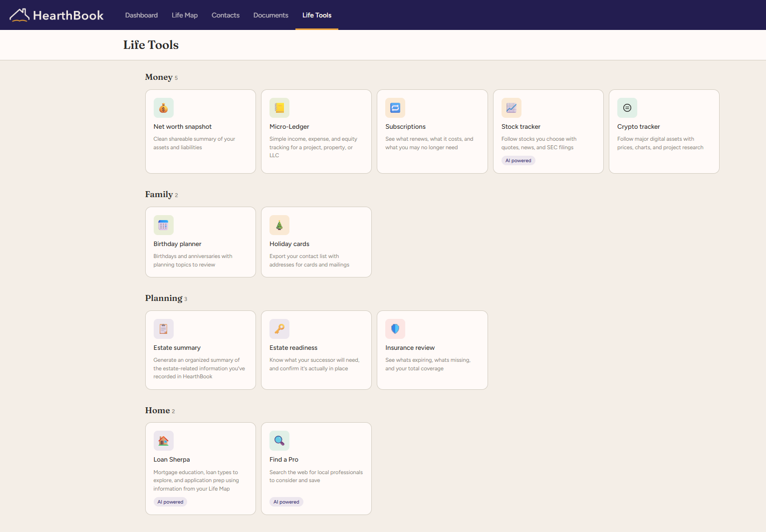The width and height of the screenshot is (766, 532).
Task: Open the Crypto tracker coin icon
Action: (x=627, y=108)
